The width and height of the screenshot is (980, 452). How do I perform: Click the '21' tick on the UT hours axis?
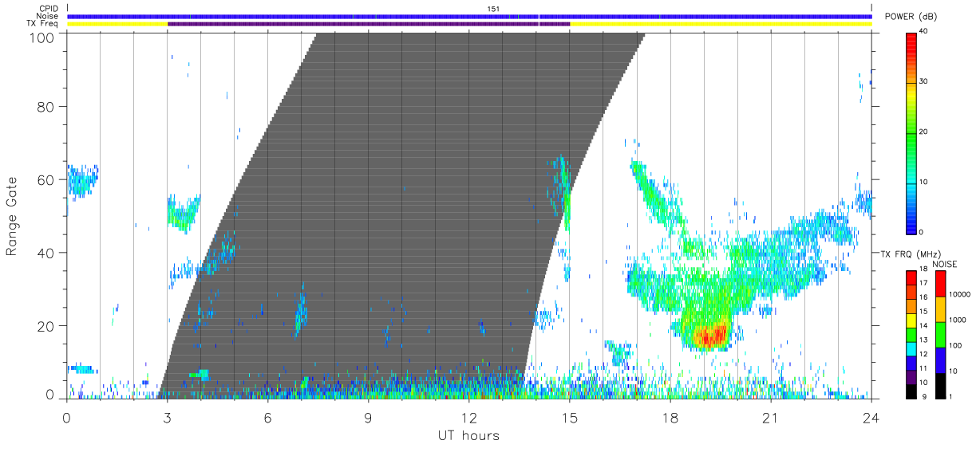[x=771, y=417]
